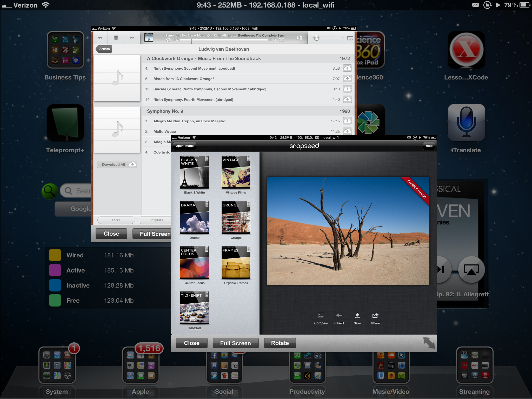Viewport: 532px width, 399px height.
Task: Open the Store tab
Action: (x=116, y=220)
